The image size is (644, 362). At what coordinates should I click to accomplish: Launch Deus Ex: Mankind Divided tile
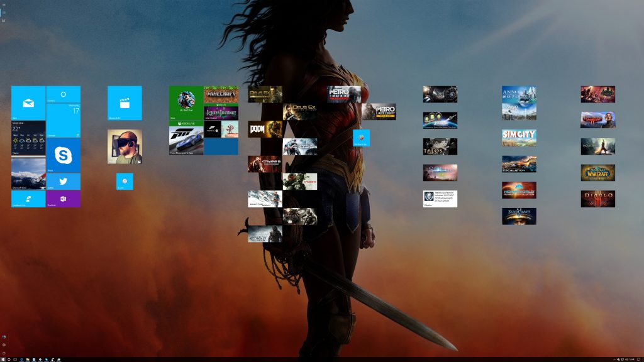[300, 112]
